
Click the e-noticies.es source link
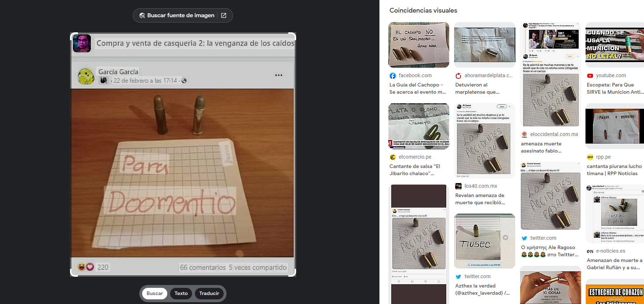pyautogui.click(x=611, y=251)
